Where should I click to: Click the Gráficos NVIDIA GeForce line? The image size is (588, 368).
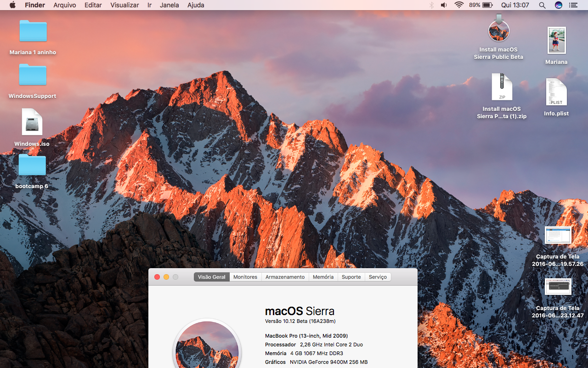click(317, 362)
